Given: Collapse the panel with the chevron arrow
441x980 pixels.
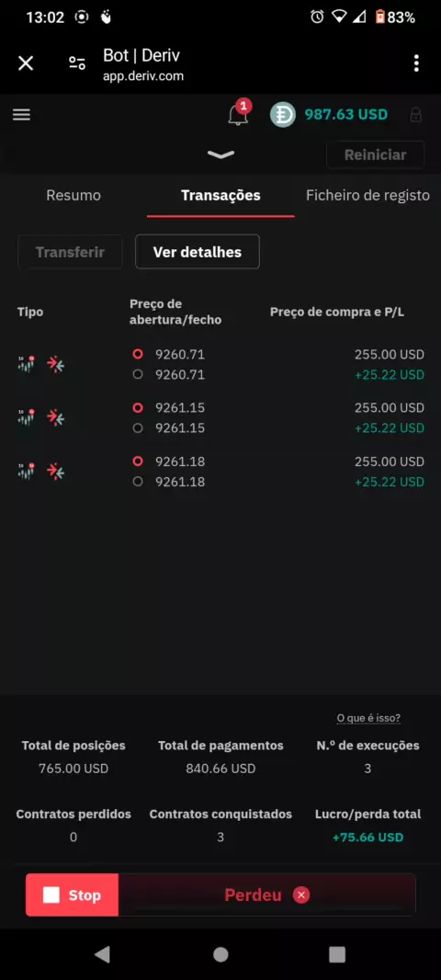Looking at the screenshot, I should (220, 155).
